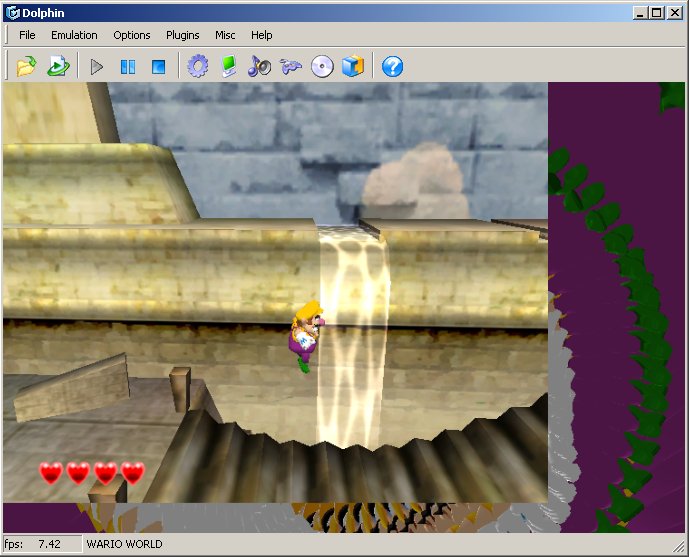Start emulation with the Play button
Screen dimensions: 689x557
[97, 67]
